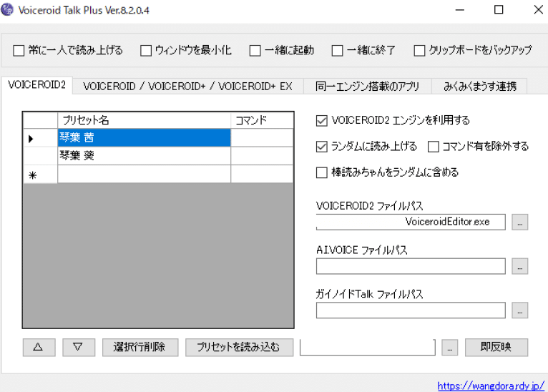Move selected row up with △ button
The height and width of the screenshot is (392, 548).
point(39,347)
